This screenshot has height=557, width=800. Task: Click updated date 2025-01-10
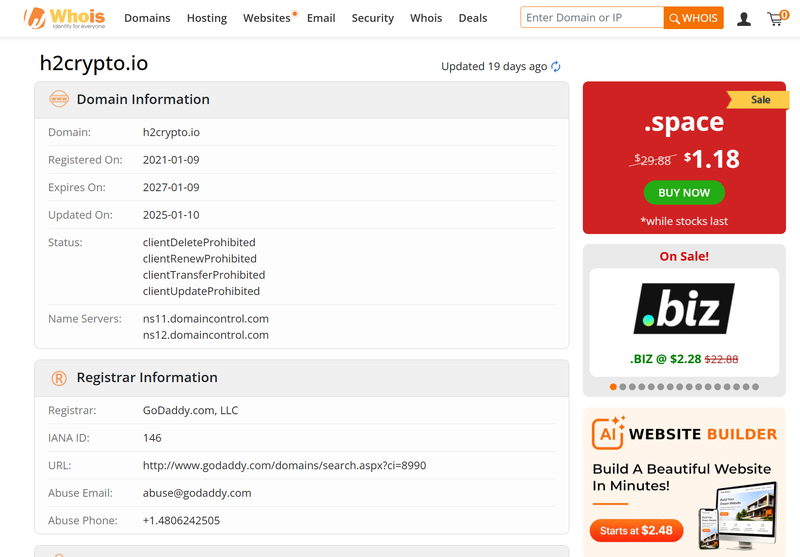(x=171, y=215)
